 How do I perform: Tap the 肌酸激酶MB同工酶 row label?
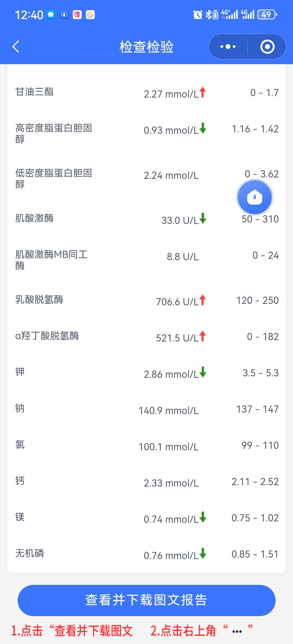(51, 260)
